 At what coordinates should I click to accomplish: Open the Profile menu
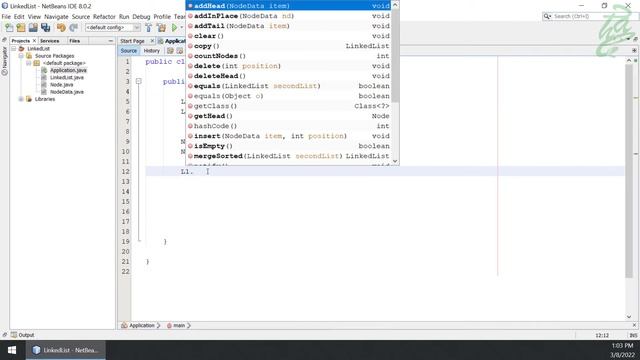162,17
